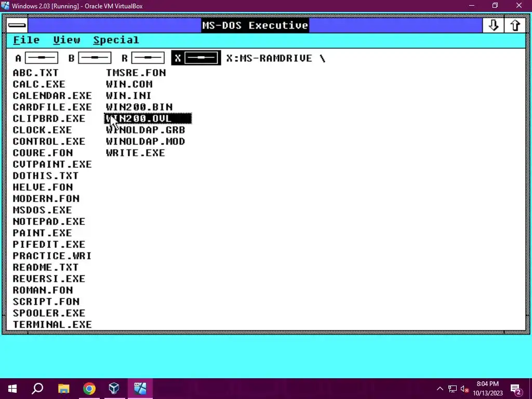Select SPOOLER.EXE file

49,313
